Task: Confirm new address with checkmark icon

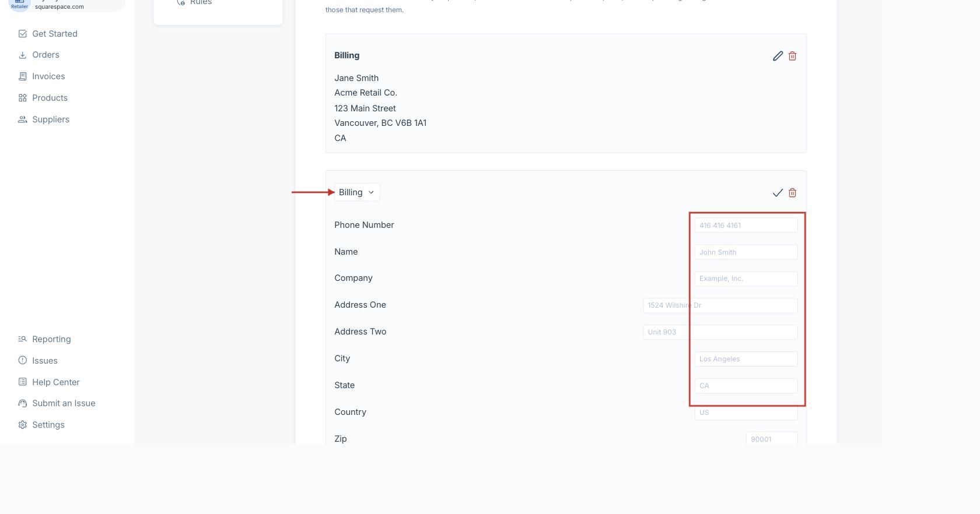Action: pyautogui.click(x=778, y=193)
